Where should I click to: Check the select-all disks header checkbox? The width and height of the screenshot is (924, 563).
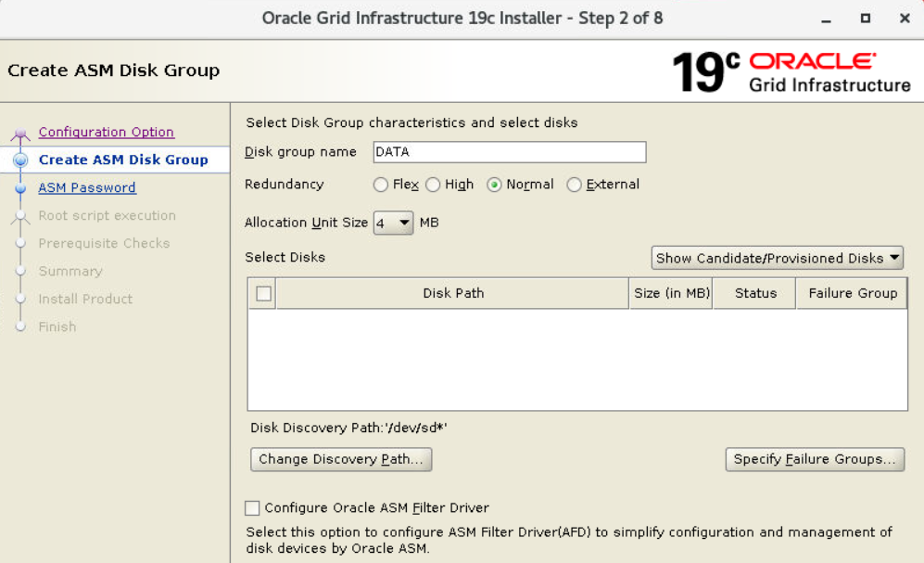pos(263,293)
